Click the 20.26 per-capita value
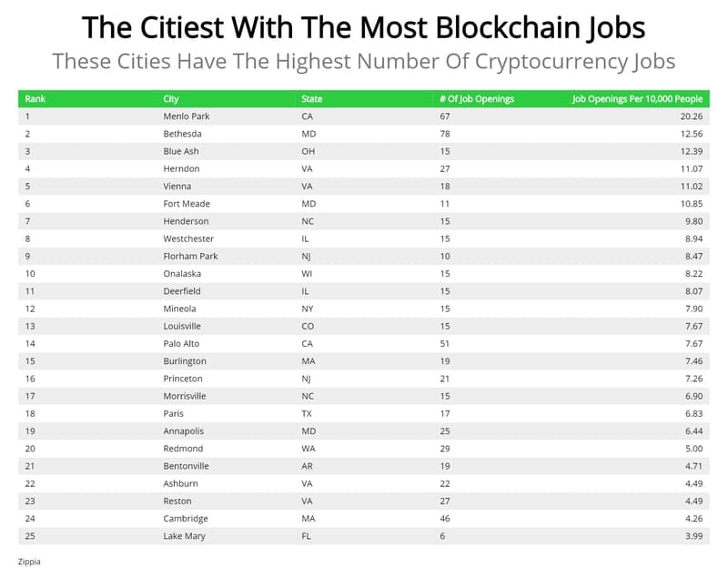Viewport: 728px width, 578px height. [691, 117]
